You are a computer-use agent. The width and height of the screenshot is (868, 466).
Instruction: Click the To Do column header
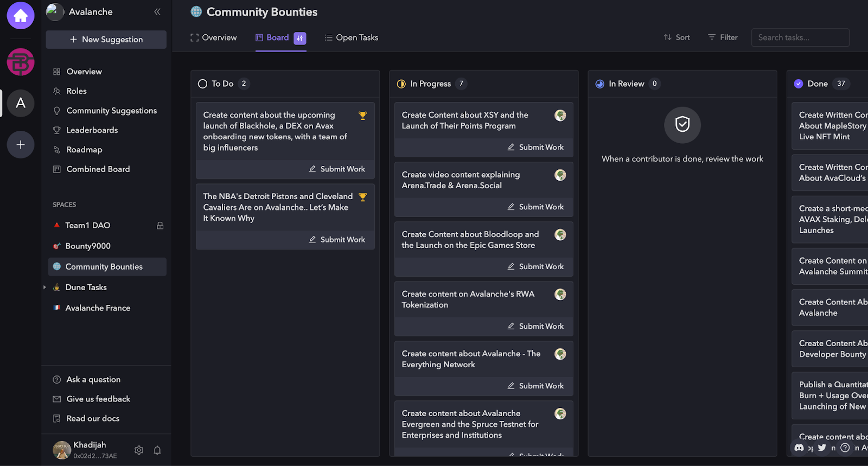tap(285, 84)
